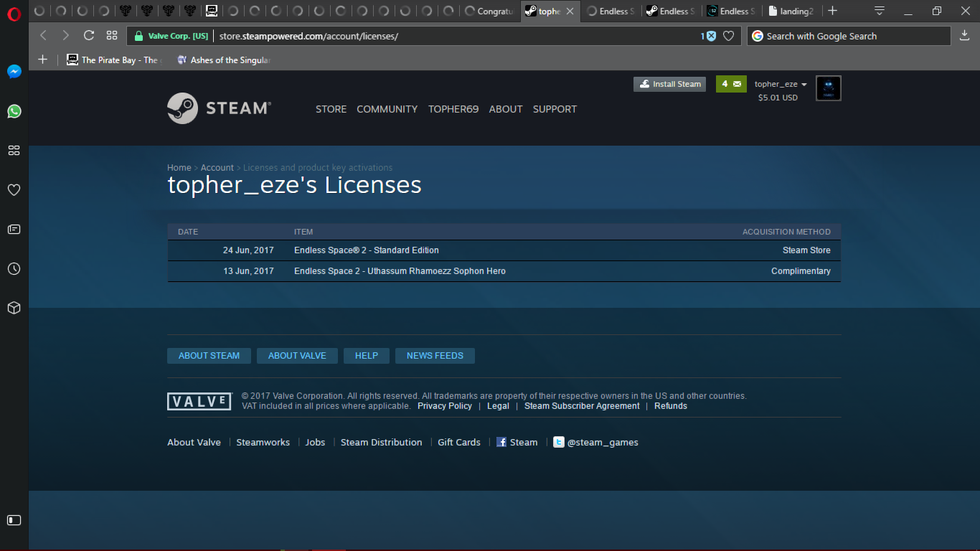Open Ashes of the Singular bookmark
The height and width of the screenshot is (551, 980).
click(x=223, y=60)
